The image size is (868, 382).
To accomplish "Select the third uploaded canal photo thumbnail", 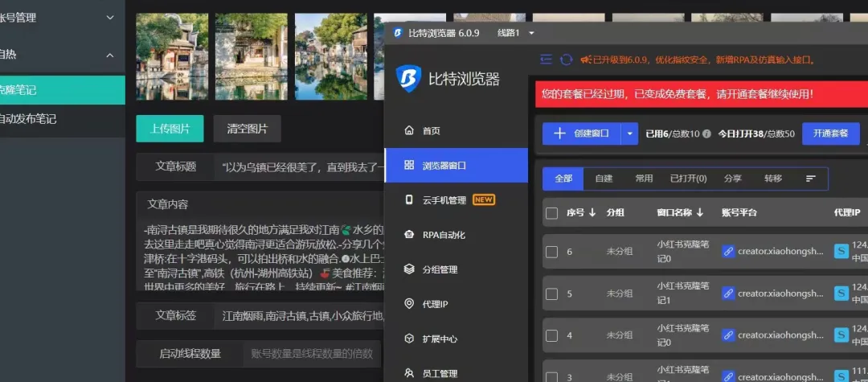I will pos(331,56).
